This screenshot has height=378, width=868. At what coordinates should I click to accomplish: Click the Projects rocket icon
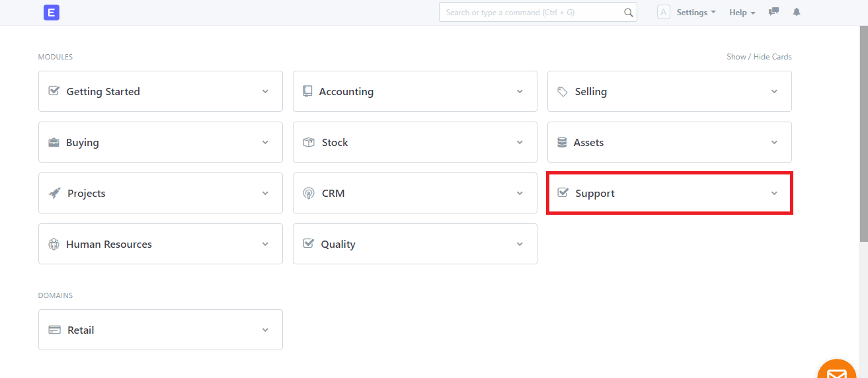pyautogui.click(x=55, y=193)
